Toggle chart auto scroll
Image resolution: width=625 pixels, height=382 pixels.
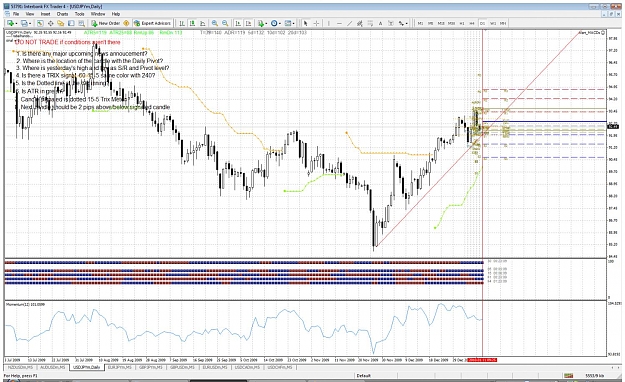[238, 23]
